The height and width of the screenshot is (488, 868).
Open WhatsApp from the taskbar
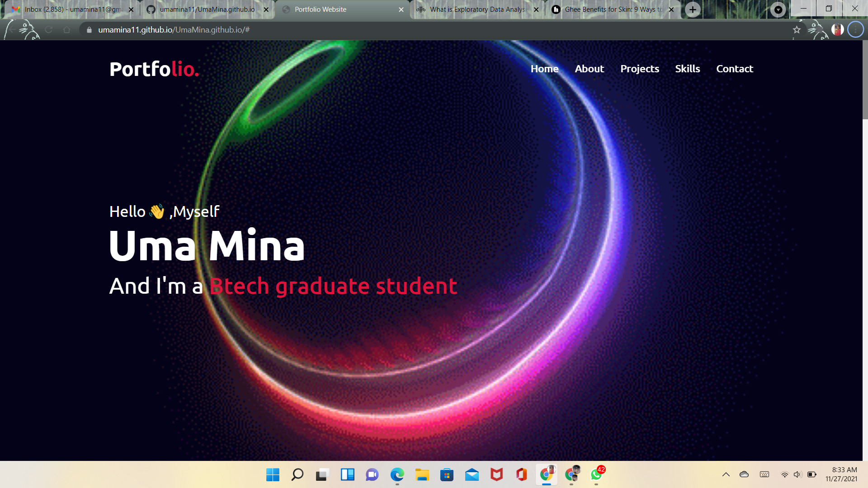point(596,475)
